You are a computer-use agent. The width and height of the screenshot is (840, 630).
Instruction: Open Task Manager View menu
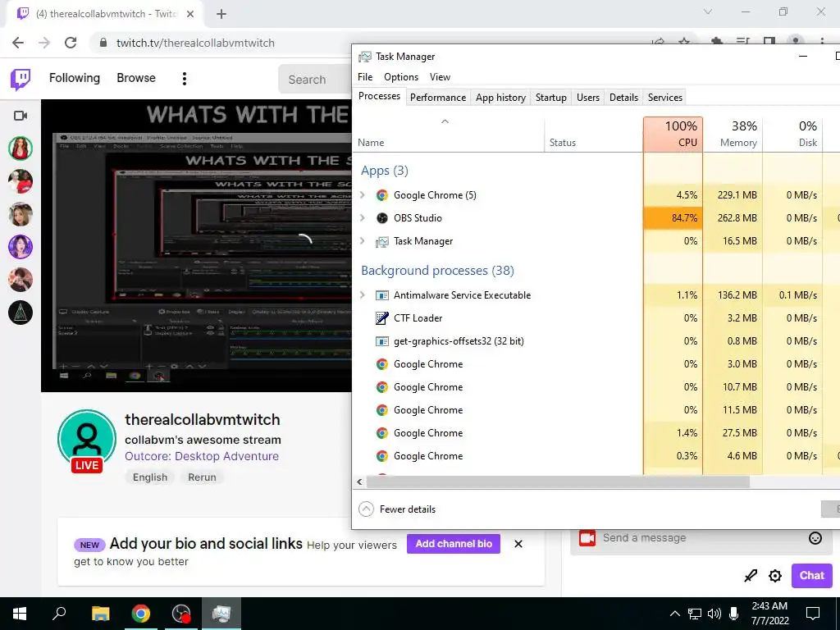point(440,77)
